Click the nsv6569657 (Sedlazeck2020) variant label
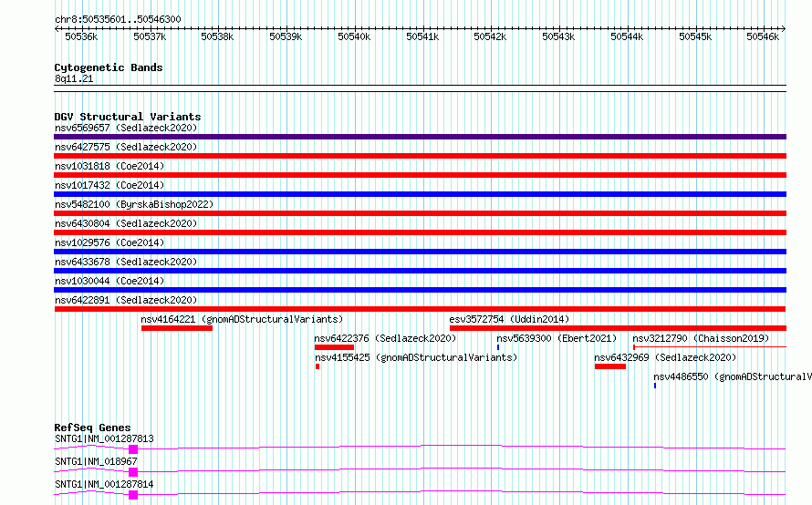Image resolution: width=812 pixels, height=505 pixels. pyautogui.click(x=126, y=128)
